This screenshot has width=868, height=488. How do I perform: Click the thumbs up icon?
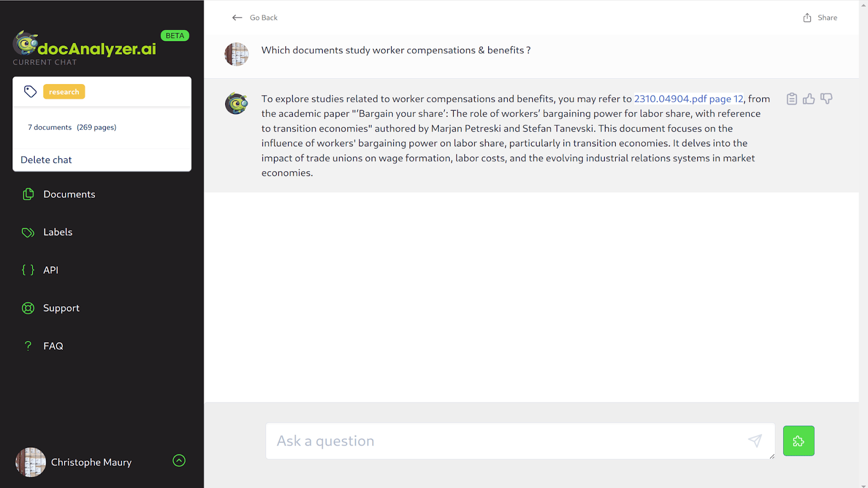[809, 99]
